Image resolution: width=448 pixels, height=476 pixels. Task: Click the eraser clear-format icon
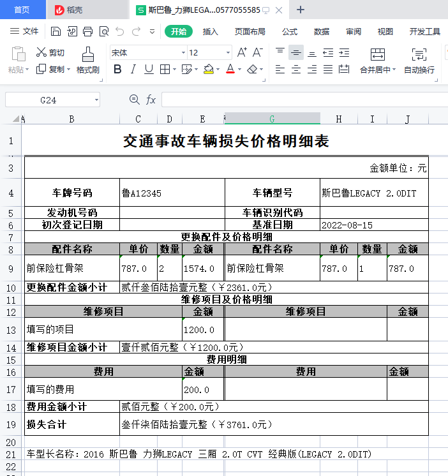[x=252, y=69]
